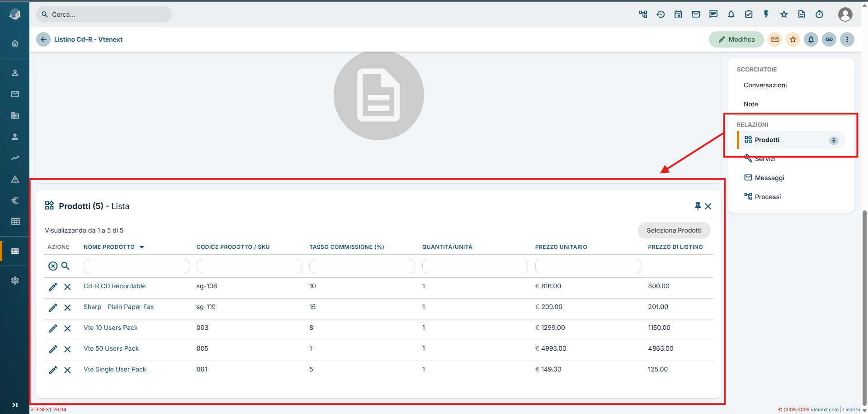The width and height of the screenshot is (868, 414).
Task: Send email via the record header envelope button
Action: click(x=775, y=39)
